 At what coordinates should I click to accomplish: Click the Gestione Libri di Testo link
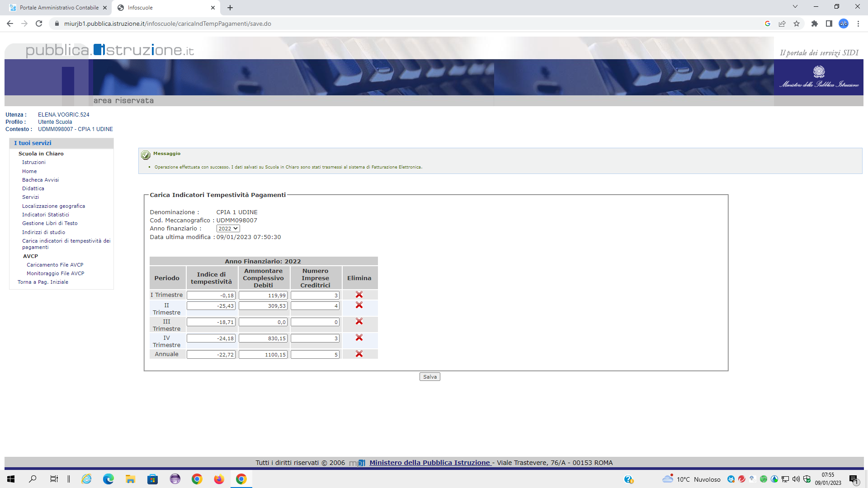click(x=50, y=223)
